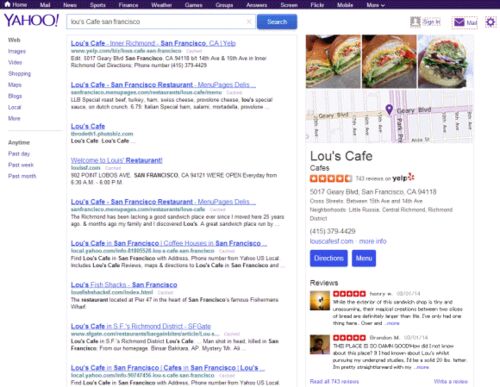Open Lou's Cafe SFGate Richmond District result
The height and width of the screenshot is (387, 500).
(141, 326)
